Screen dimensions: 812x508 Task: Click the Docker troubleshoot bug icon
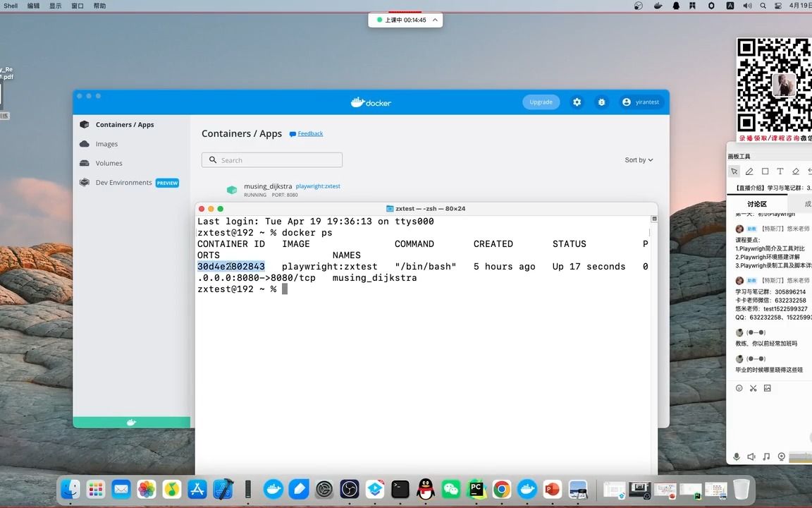[x=601, y=102]
